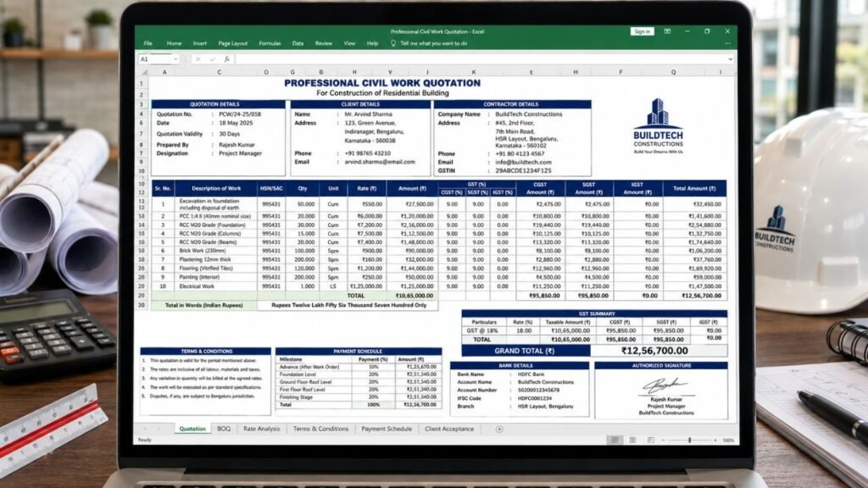Click total amount ₹10,65,000.00 cell
Viewport: 868px width, 488px height.
pyautogui.click(x=414, y=296)
